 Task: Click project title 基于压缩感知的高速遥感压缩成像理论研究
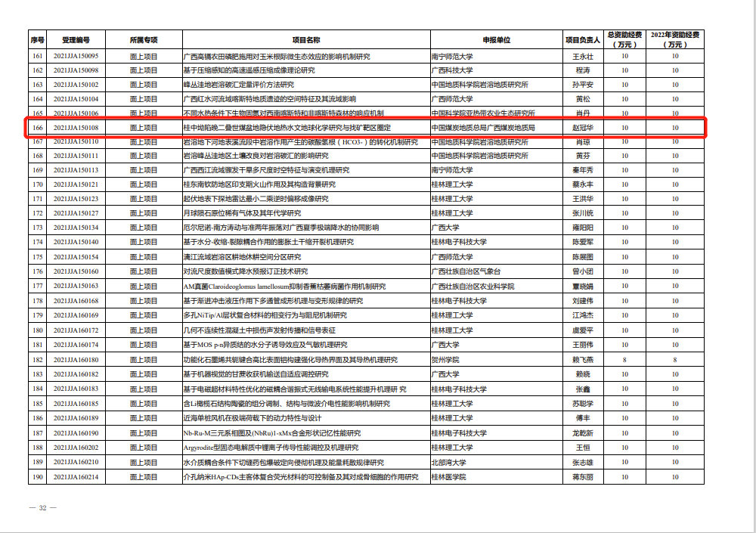click(249, 70)
